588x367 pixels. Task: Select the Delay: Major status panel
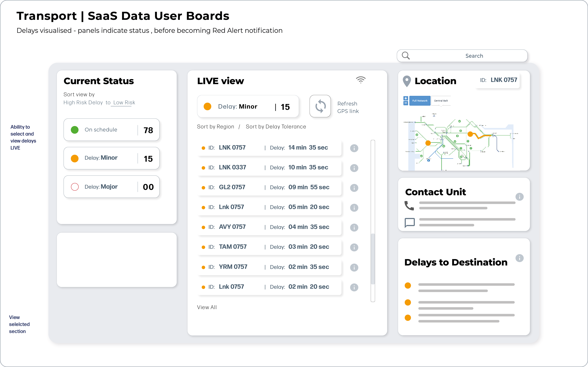coord(111,187)
